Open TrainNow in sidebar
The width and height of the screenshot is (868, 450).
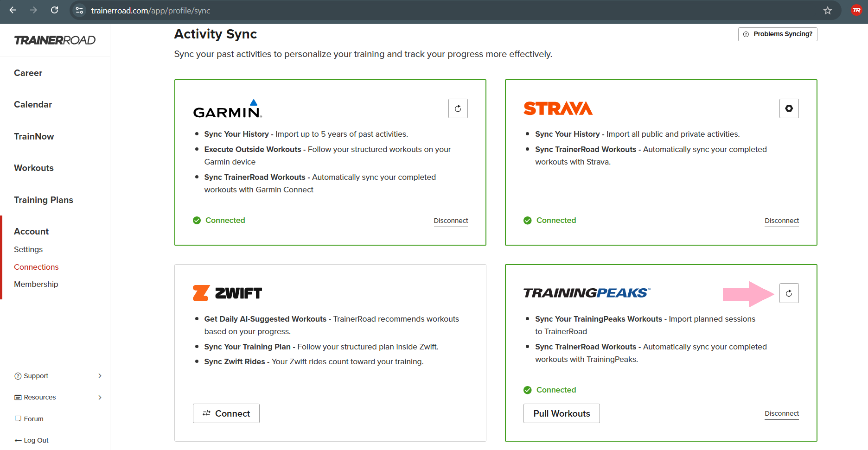point(34,136)
